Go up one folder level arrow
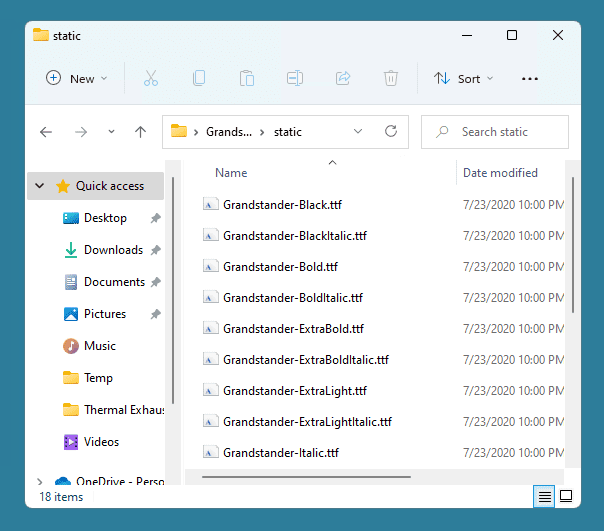The height and width of the screenshot is (531, 604). [x=140, y=132]
